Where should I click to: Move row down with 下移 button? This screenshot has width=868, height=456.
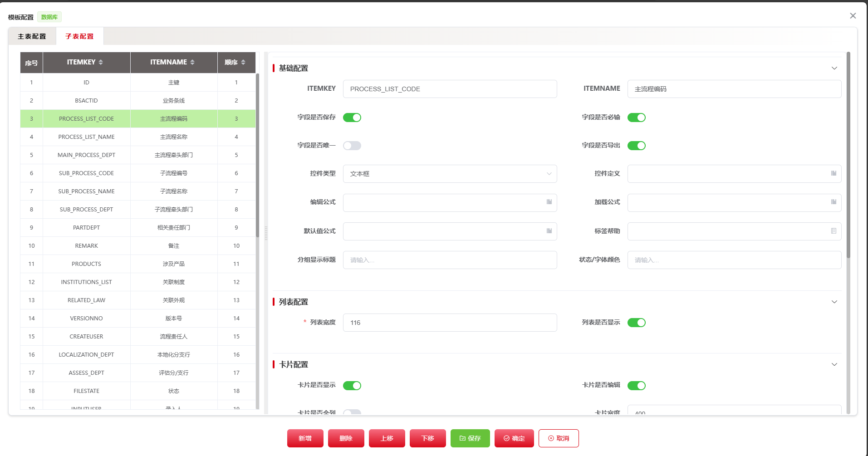pos(428,438)
